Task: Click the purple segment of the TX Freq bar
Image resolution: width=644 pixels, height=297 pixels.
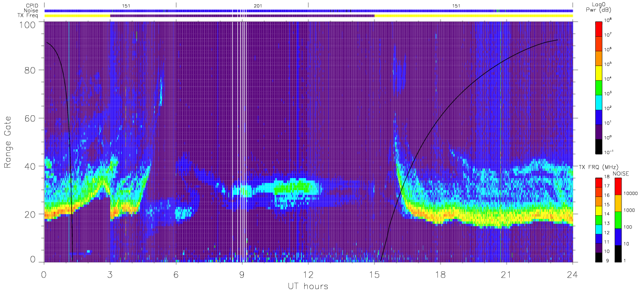Action: pyautogui.click(x=242, y=16)
